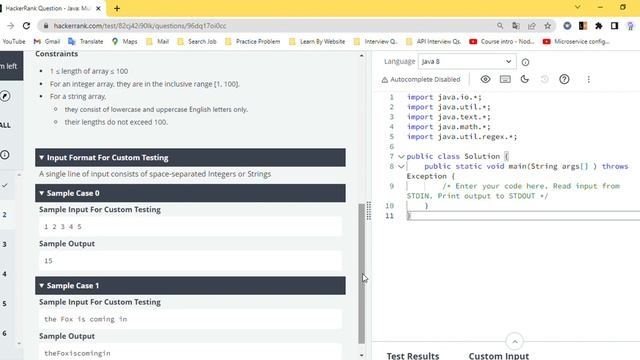The image size is (640, 360).
Task: Toggle the browser side panel icon
Action: point(614,26)
